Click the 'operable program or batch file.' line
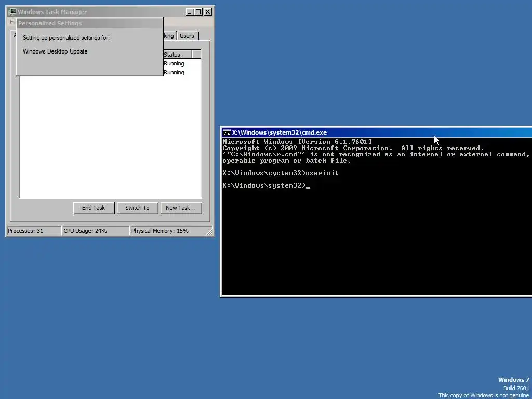The height and width of the screenshot is (399, 532). click(287, 161)
